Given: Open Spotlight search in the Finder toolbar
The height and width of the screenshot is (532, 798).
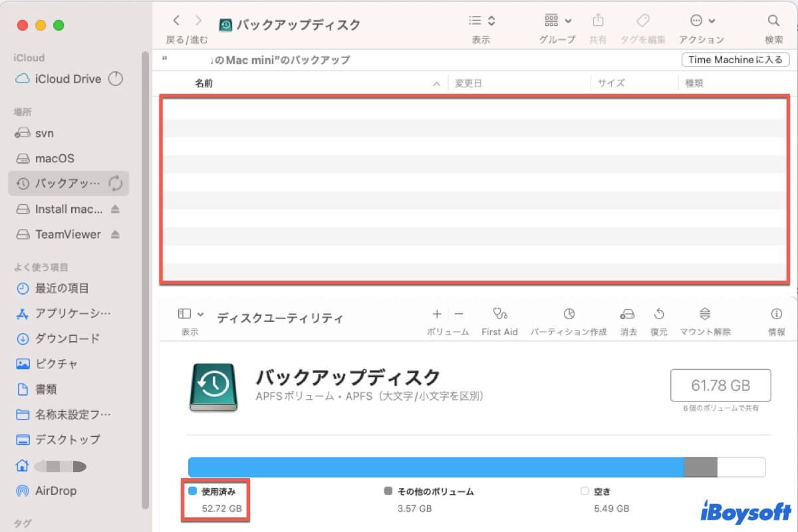Looking at the screenshot, I should [x=773, y=21].
